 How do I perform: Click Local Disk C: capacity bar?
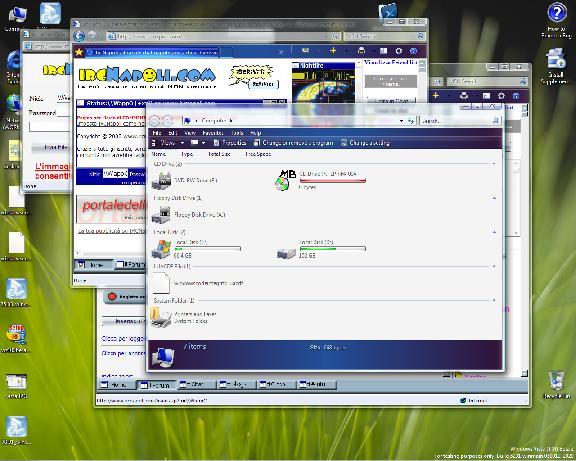click(x=208, y=249)
